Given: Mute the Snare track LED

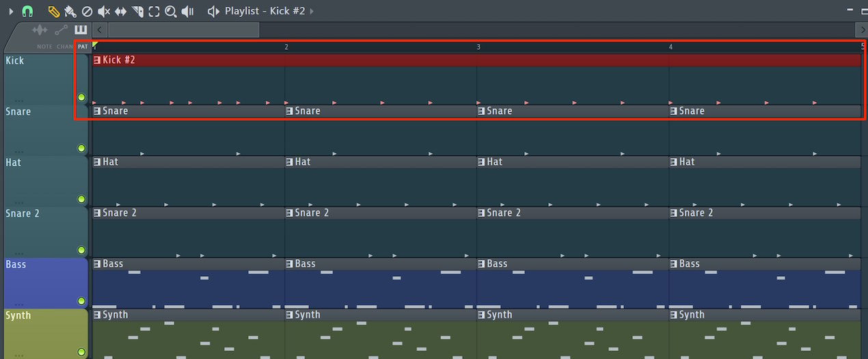Looking at the screenshot, I should coord(81,148).
